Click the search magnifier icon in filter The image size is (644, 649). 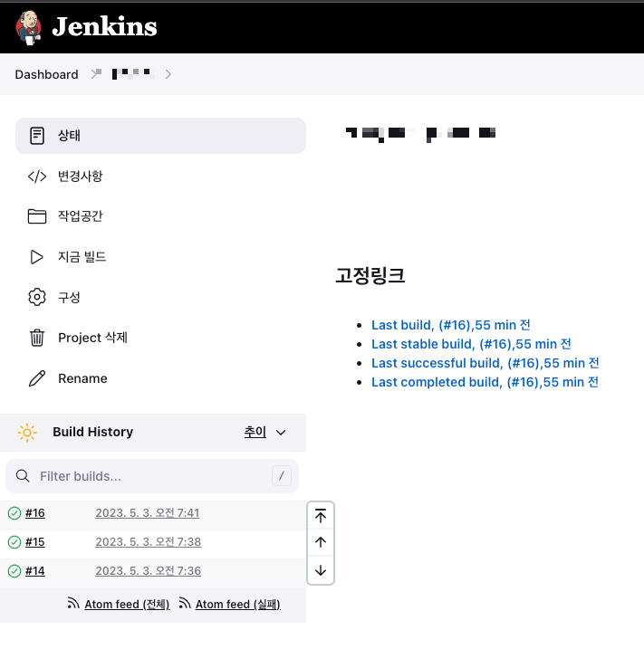23,476
